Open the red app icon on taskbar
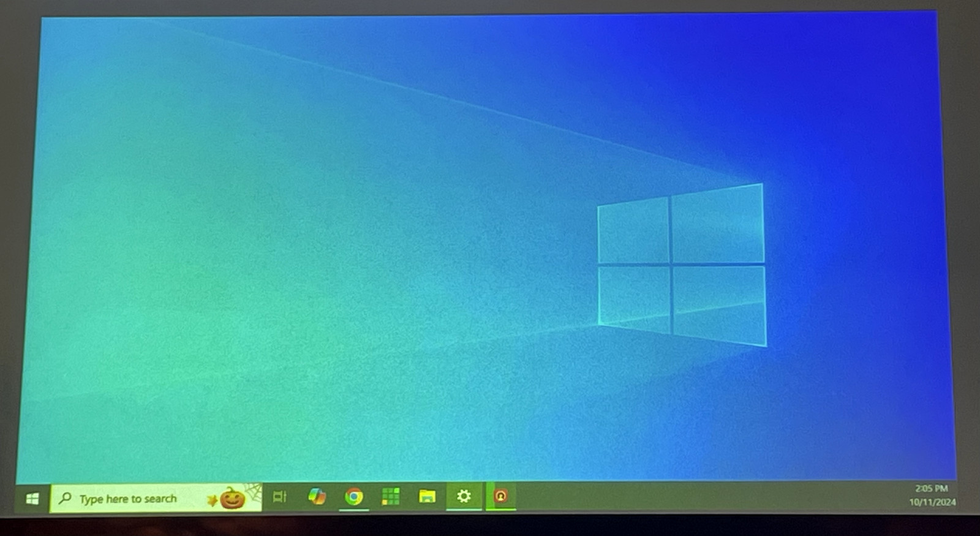This screenshot has width=980, height=536. [x=500, y=496]
